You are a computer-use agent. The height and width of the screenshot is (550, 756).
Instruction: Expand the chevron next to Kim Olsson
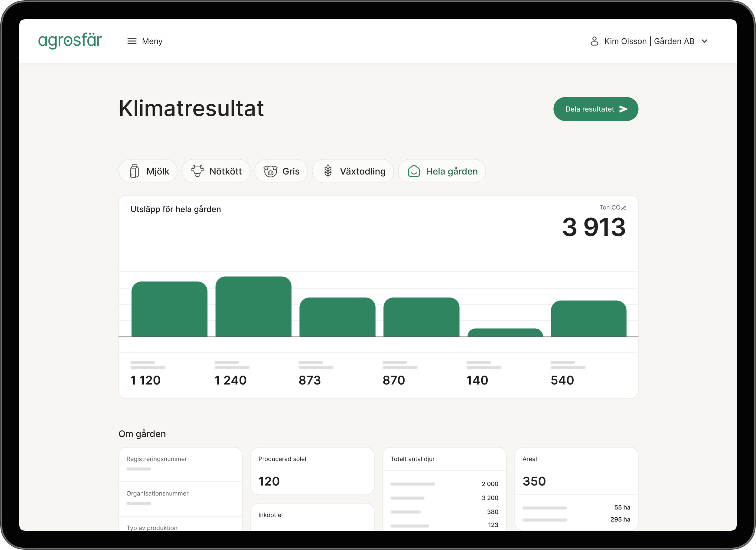pos(704,41)
